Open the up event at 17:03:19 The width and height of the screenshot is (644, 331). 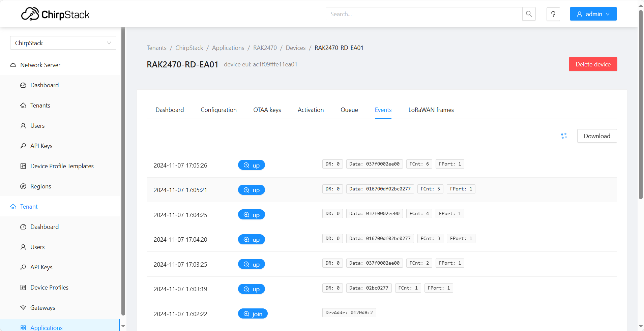point(252,289)
